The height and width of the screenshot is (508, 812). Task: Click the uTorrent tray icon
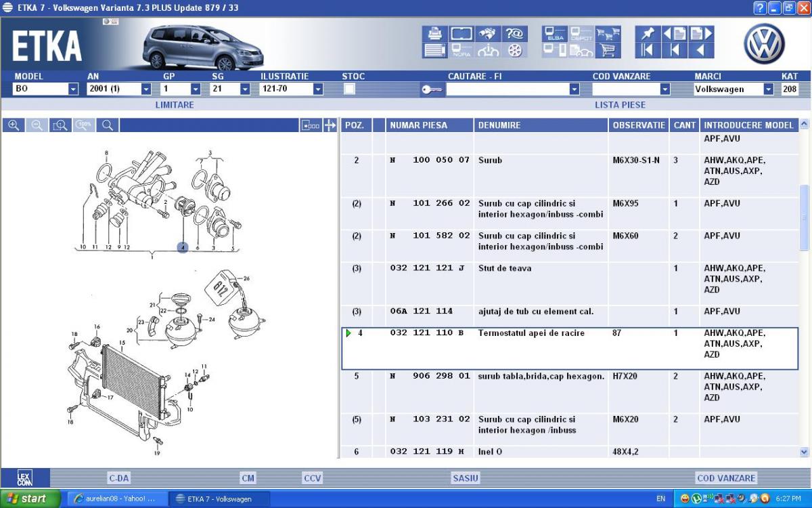[x=695, y=499]
